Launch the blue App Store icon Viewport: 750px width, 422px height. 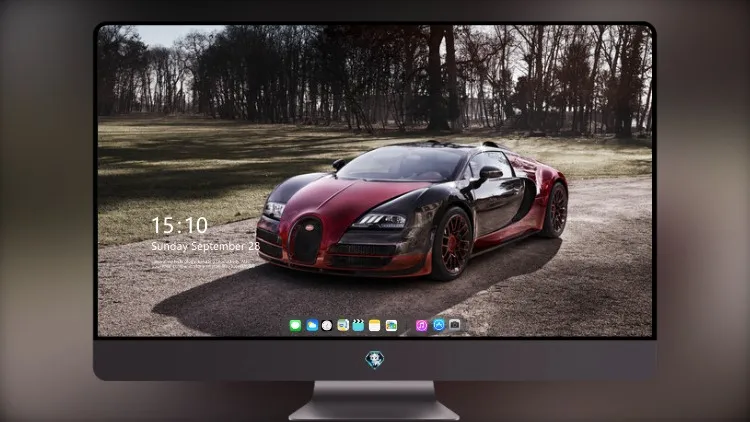pos(439,325)
